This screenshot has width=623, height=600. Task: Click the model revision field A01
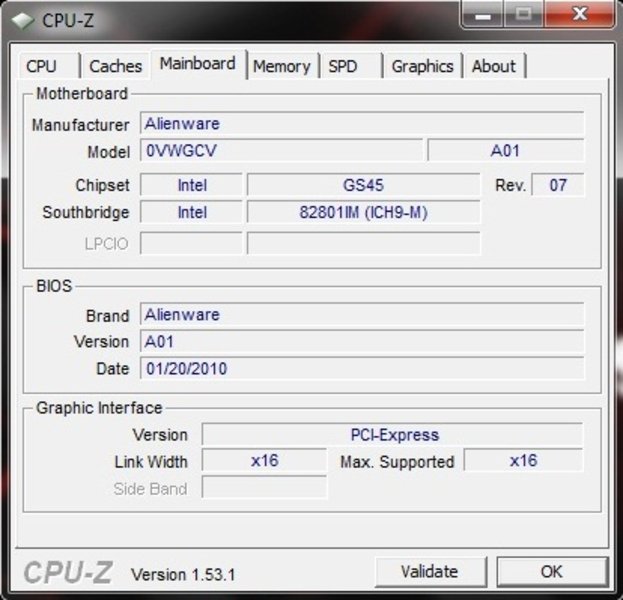(505, 151)
